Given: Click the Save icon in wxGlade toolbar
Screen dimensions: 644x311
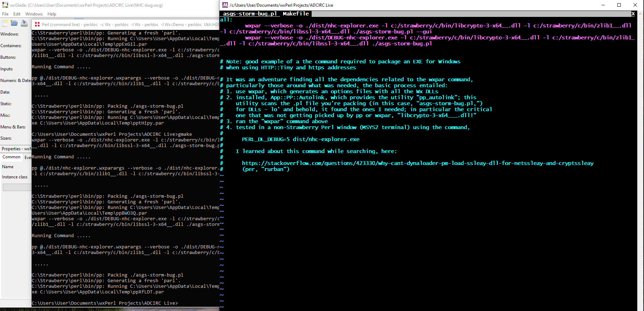Looking at the screenshot, I should point(24,23).
